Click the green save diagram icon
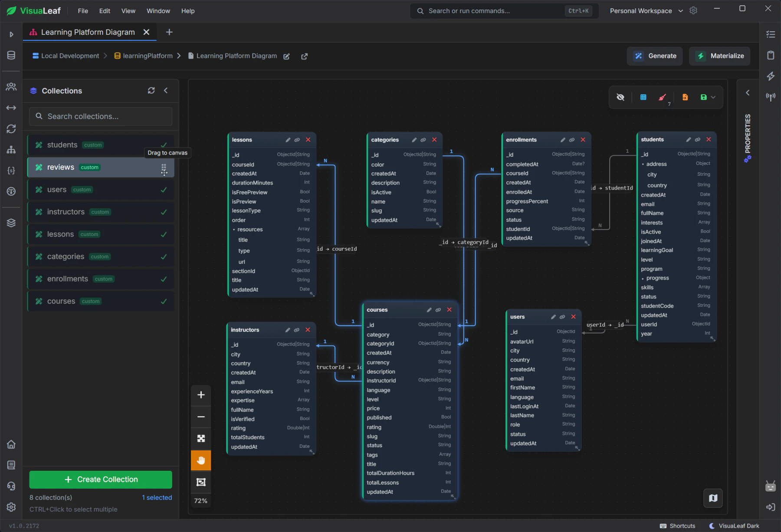 click(x=704, y=97)
